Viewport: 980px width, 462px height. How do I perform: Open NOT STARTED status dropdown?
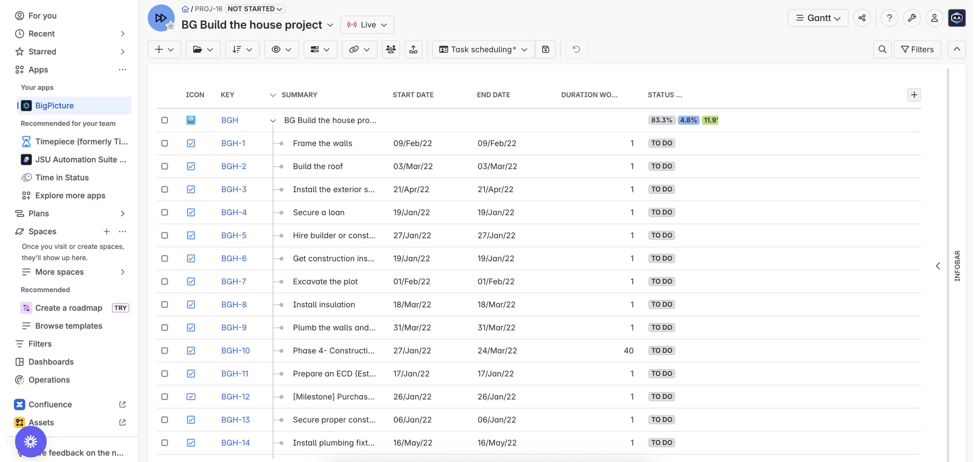pyautogui.click(x=255, y=9)
